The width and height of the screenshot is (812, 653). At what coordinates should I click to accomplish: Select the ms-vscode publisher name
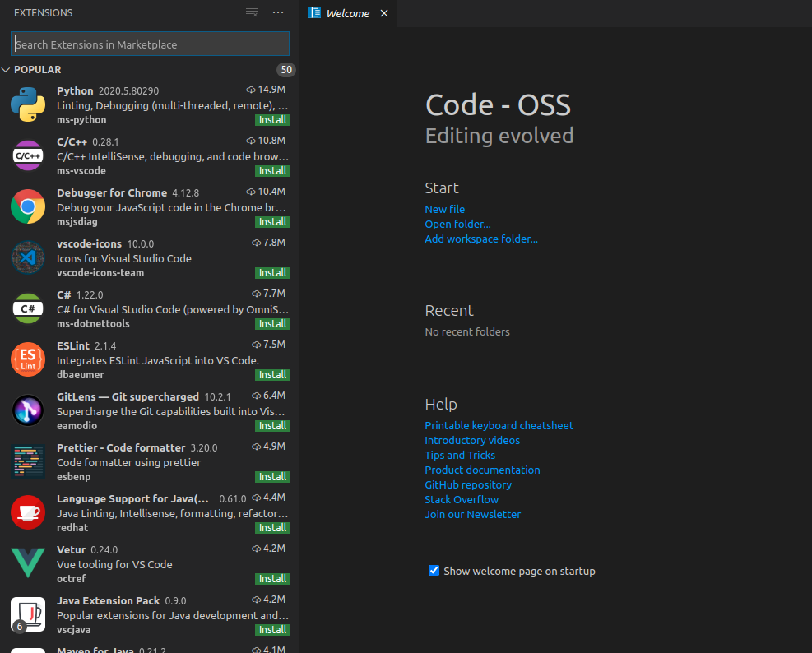click(81, 171)
